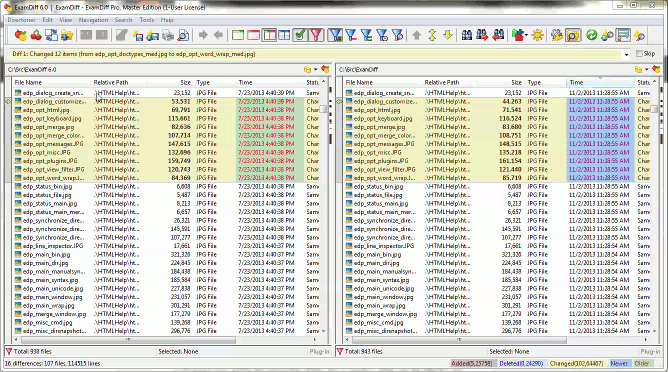Click the yellow down arrow Next Difference icon
The height and width of the screenshot is (372, 668).
click(447, 35)
